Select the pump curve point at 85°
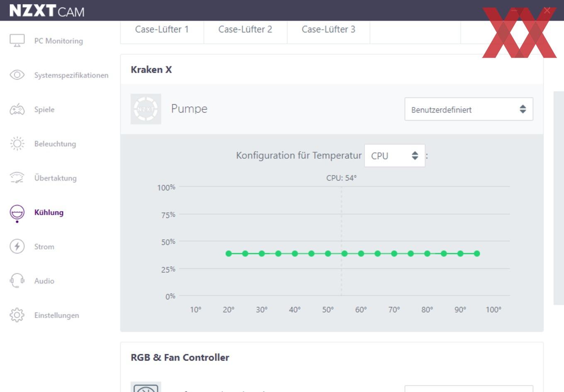The height and width of the screenshot is (392, 564). click(444, 254)
